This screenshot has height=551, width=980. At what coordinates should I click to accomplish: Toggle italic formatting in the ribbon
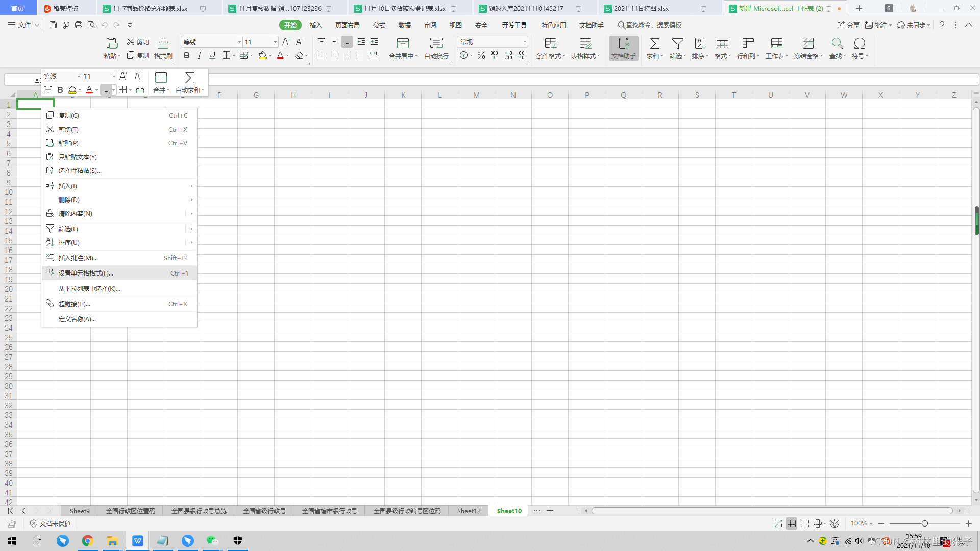point(200,56)
